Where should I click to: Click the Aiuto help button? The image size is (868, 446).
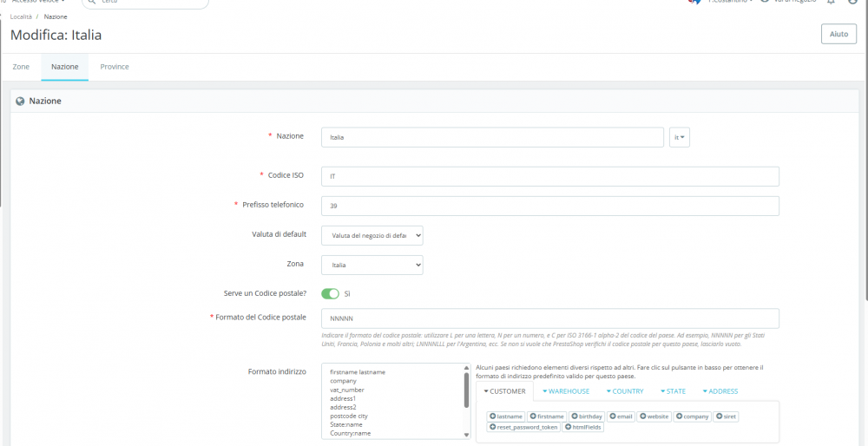click(x=838, y=34)
